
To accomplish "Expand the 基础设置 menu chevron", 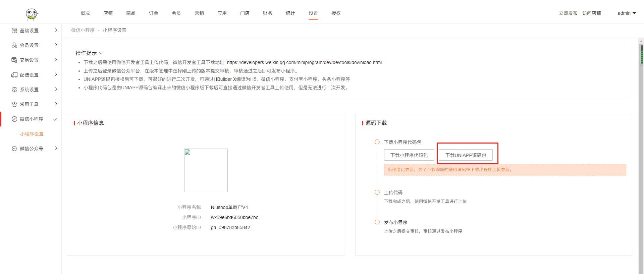I will (x=56, y=30).
